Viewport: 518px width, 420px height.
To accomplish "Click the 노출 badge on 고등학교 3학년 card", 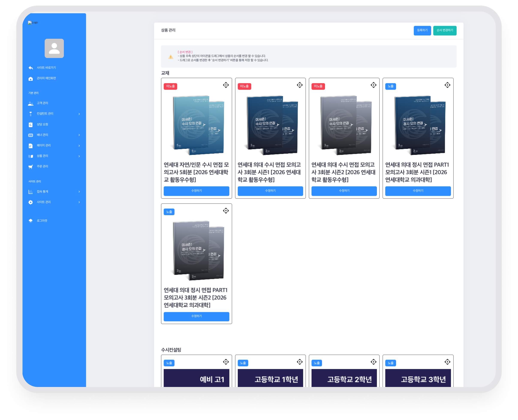I will pos(391,363).
